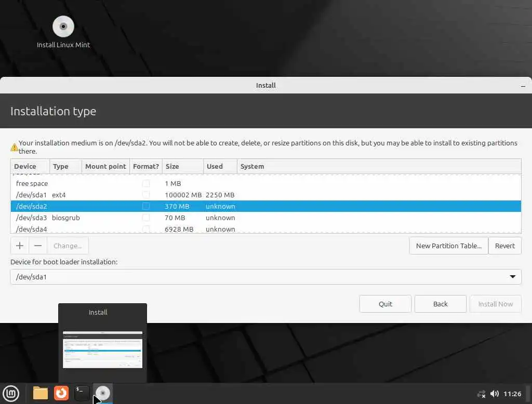Screen dimensions: 532x404
Task: Toggle Format checkbox for /dev/sda3
Action: [x=146, y=218]
